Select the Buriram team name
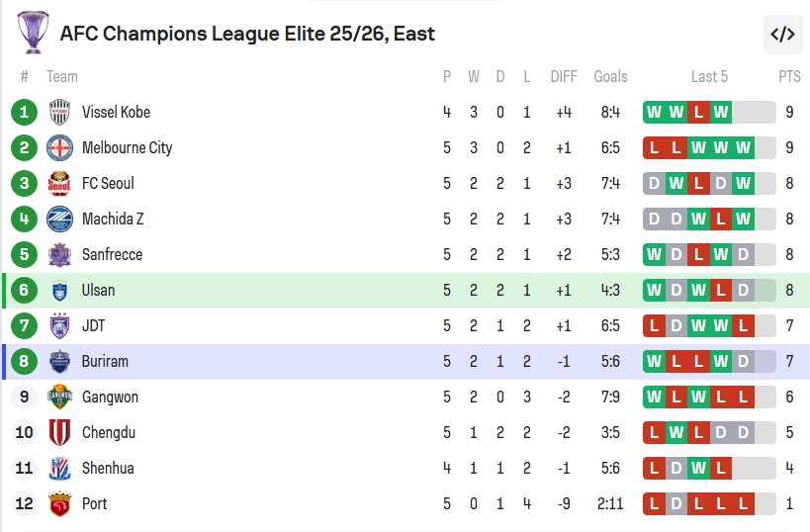The height and width of the screenshot is (532, 810). [105, 362]
